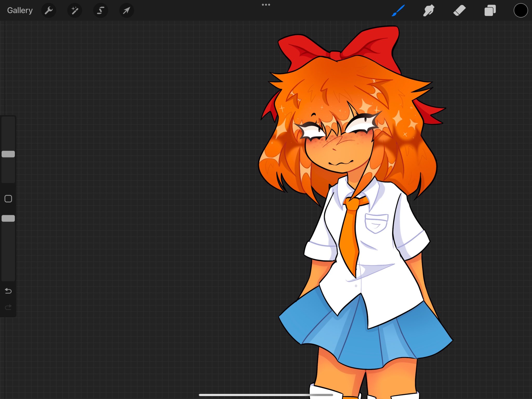The image size is (532, 399).
Task: Click the brush opacity slider handle
Action: click(x=8, y=218)
